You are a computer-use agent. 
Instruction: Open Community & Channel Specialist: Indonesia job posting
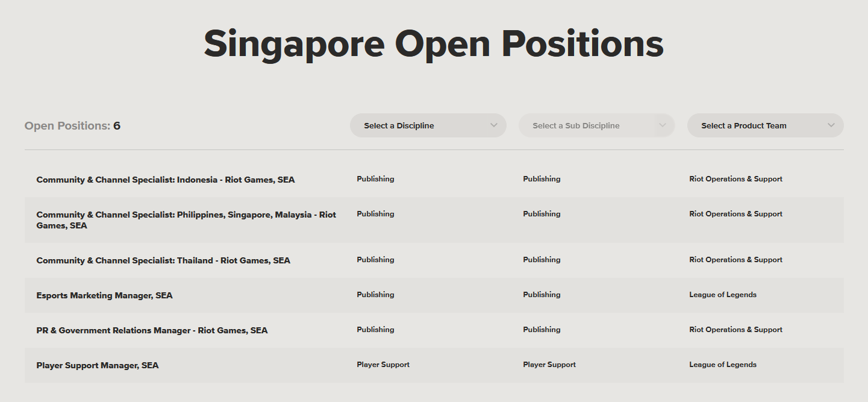click(166, 180)
